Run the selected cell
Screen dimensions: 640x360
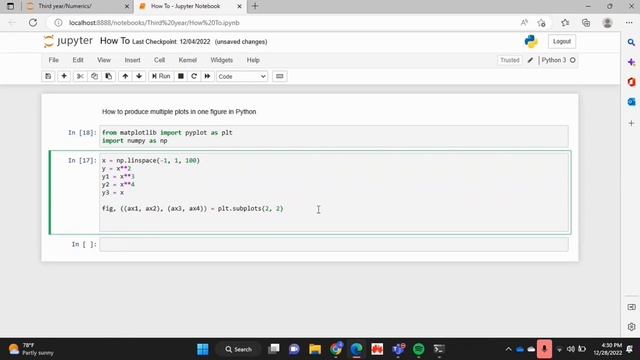(x=161, y=76)
